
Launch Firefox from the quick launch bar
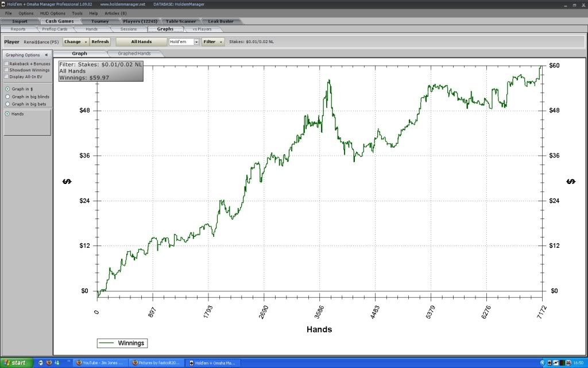tap(49, 363)
